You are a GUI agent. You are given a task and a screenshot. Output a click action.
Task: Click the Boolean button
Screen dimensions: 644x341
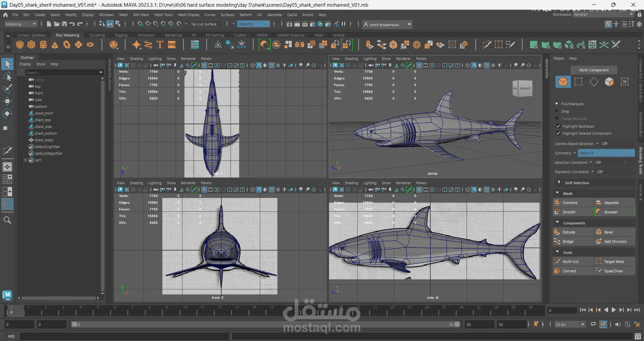tap(610, 212)
